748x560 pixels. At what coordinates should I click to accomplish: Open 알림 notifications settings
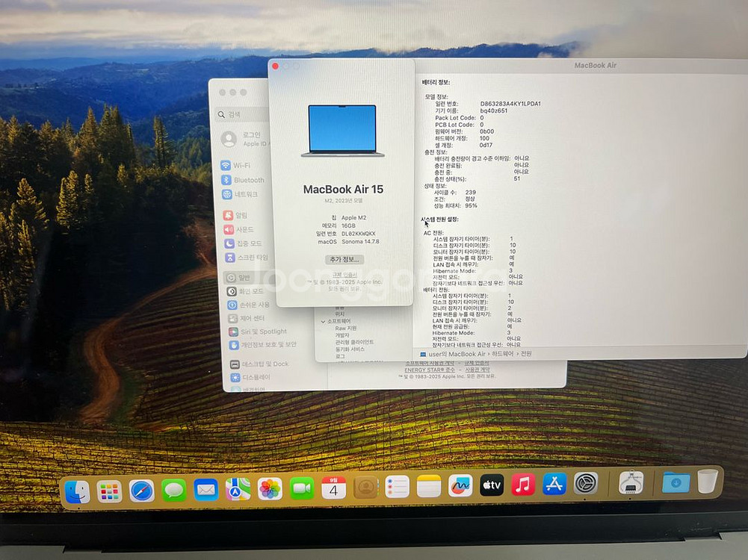[x=235, y=216]
